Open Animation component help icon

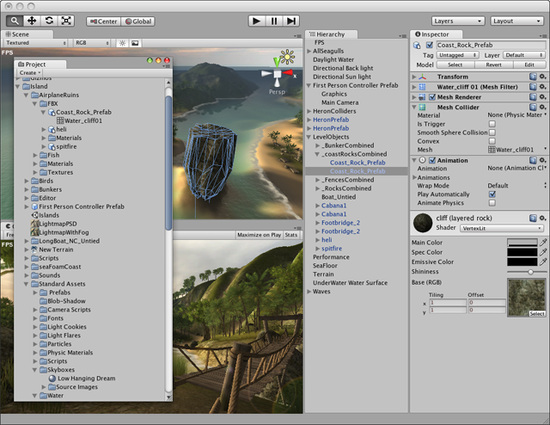point(533,160)
